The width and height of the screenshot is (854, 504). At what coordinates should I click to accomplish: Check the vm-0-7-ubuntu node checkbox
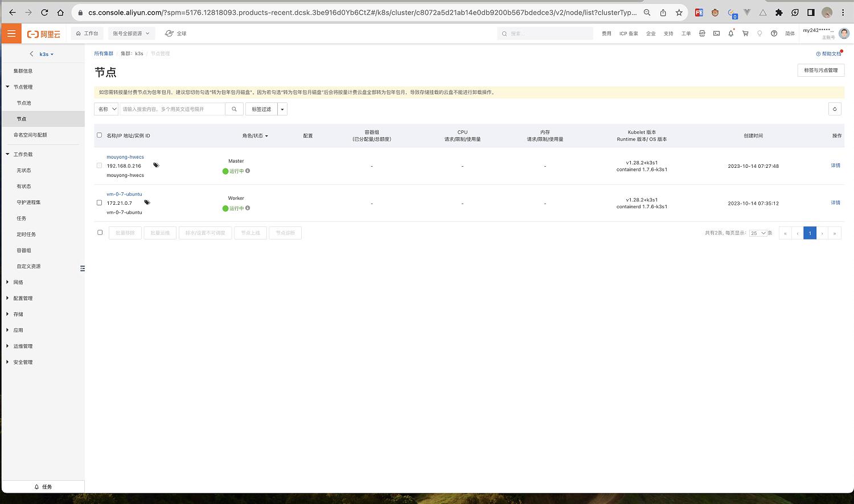pyautogui.click(x=99, y=203)
